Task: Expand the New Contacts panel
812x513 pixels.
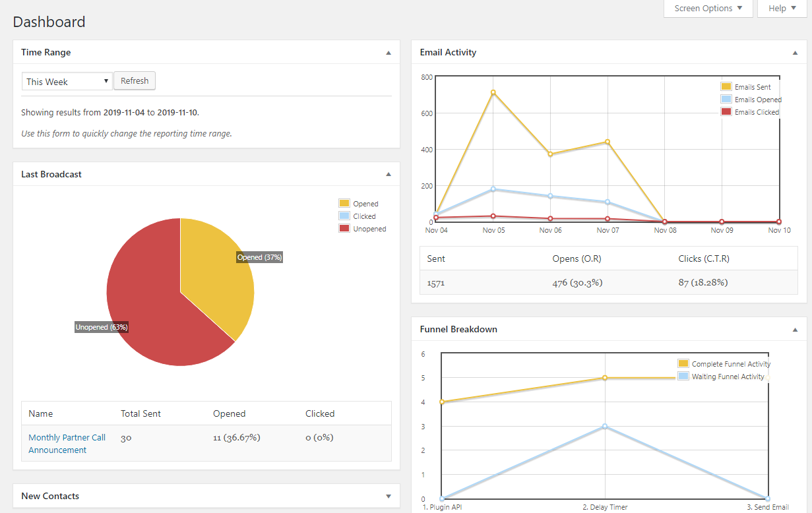Action: point(389,497)
